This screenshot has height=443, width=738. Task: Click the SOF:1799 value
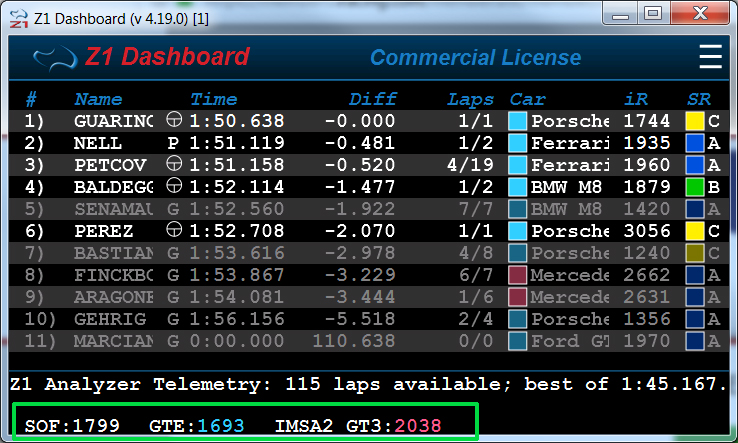click(72, 426)
